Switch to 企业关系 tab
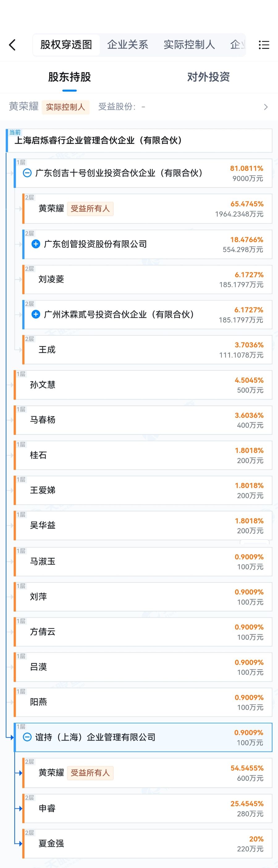278x868 pixels. [127, 44]
